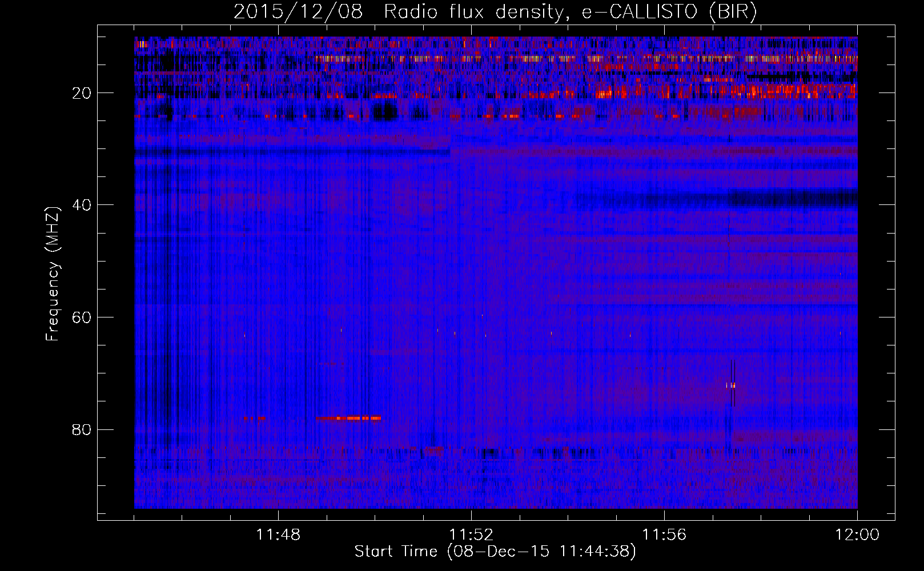
Task: Click the 40 MHz frequency tick label
Action: pyautogui.click(x=82, y=205)
